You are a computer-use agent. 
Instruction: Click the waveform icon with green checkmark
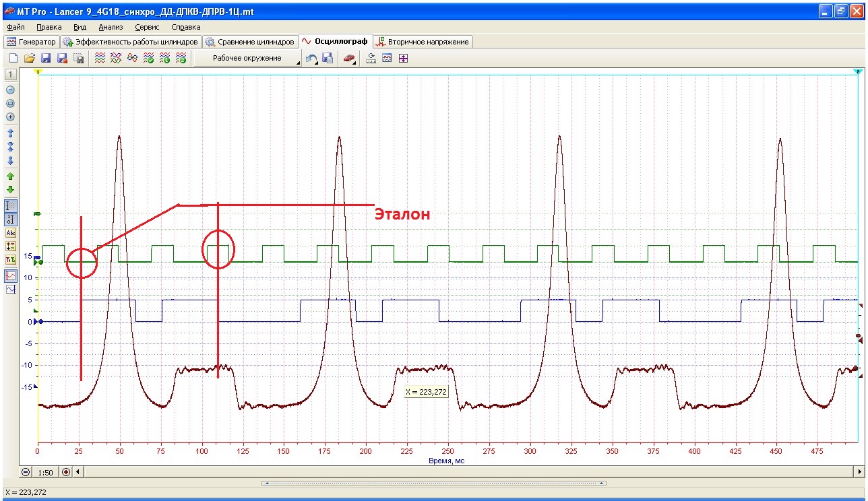click(x=148, y=59)
